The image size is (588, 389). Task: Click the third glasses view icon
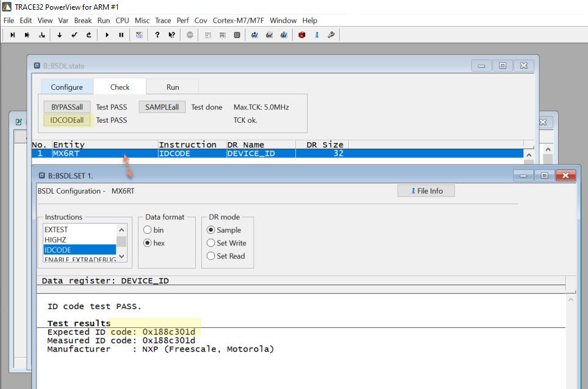point(284,35)
